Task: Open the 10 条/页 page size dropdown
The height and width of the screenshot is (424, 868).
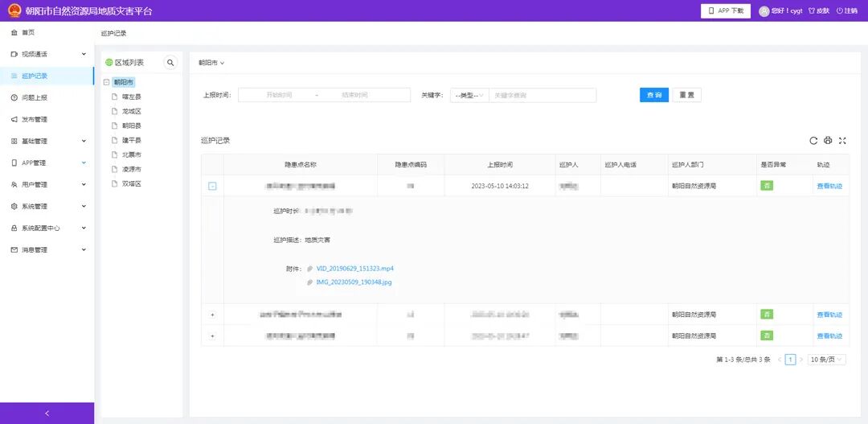Action: pos(827,360)
